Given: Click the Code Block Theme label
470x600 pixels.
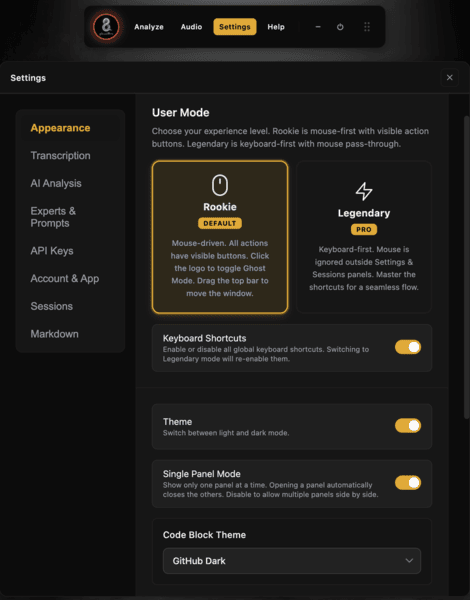Looking at the screenshot, I should tap(204, 535).
